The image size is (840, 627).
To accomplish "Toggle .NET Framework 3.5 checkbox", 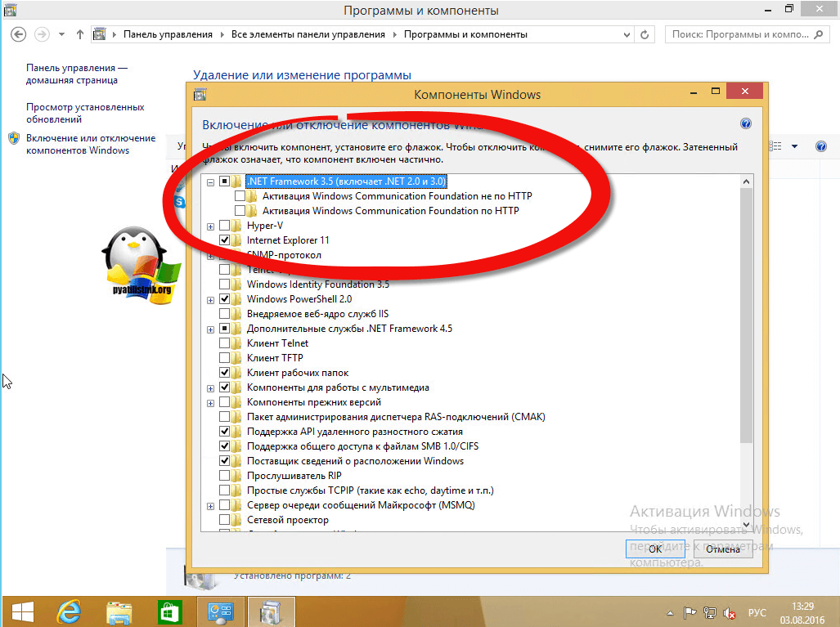I will click(224, 181).
